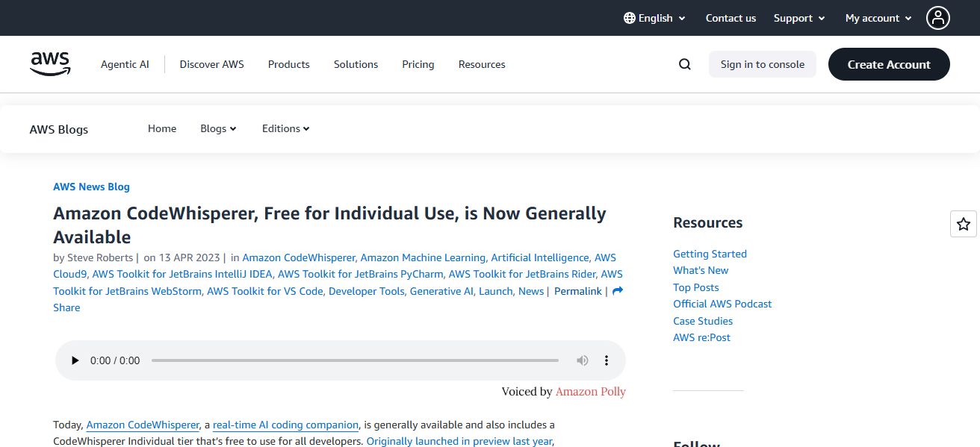This screenshot has height=447, width=980.
Task: Open the Solutions menu
Action: tap(356, 64)
